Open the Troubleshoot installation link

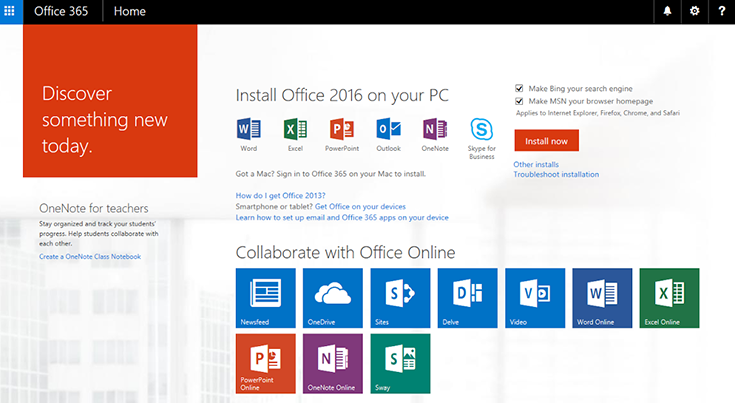pyautogui.click(x=556, y=174)
